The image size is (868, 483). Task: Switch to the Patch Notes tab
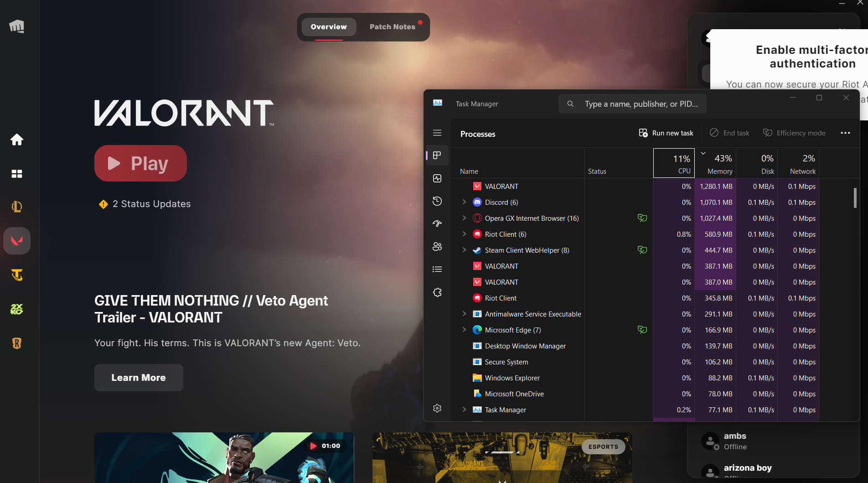pos(393,27)
